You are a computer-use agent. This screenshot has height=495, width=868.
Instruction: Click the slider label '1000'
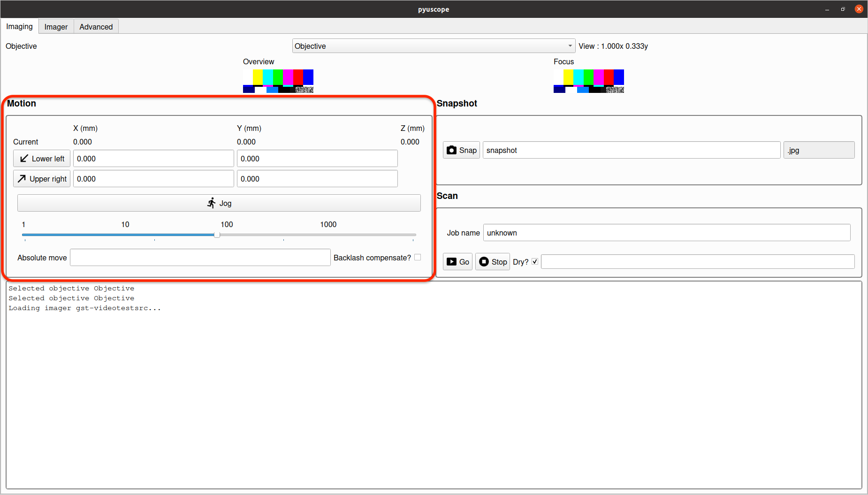point(328,225)
